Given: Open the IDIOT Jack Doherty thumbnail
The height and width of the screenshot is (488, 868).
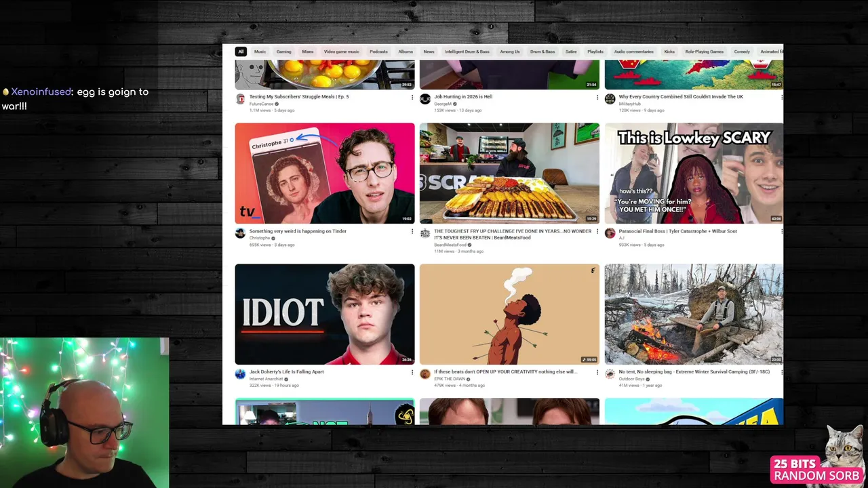Looking at the screenshot, I should tap(325, 314).
